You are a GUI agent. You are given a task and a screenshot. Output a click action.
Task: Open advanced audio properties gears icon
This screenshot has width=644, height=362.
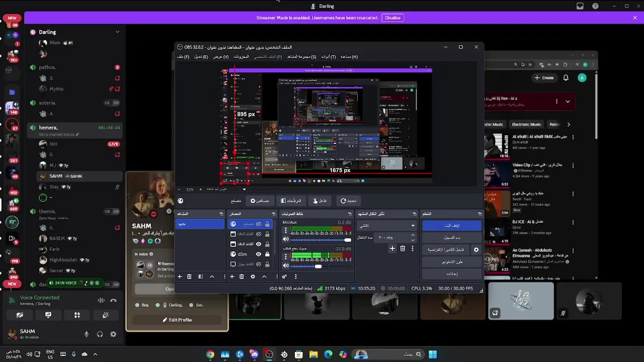pyautogui.click(x=284, y=277)
